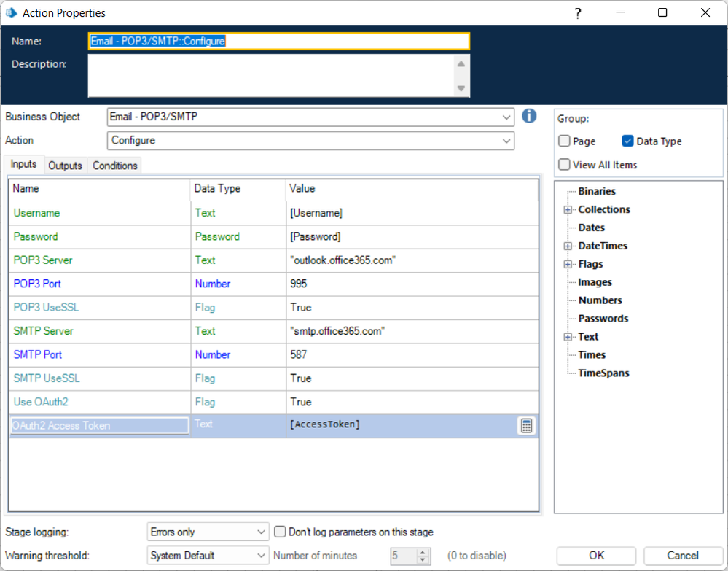
Task: Switch to the Conditions tab
Action: (115, 166)
